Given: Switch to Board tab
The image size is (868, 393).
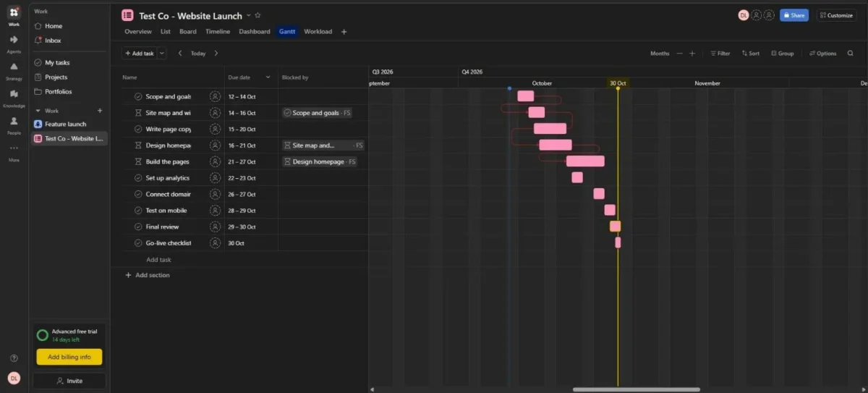Looking at the screenshot, I should point(188,32).
